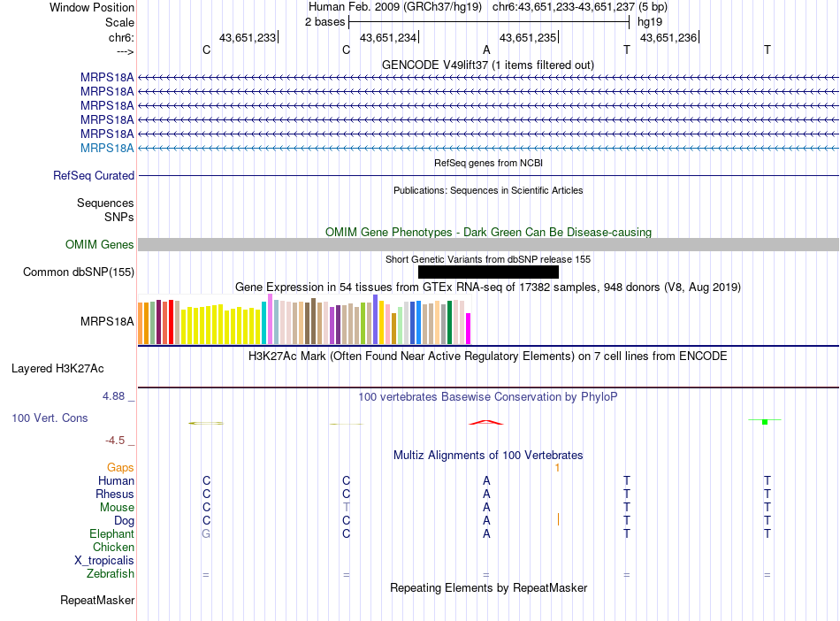Open 'Repeating Elements by RepeatMasker' title
The image size is (840, 621).
click(x=488, y=587)
